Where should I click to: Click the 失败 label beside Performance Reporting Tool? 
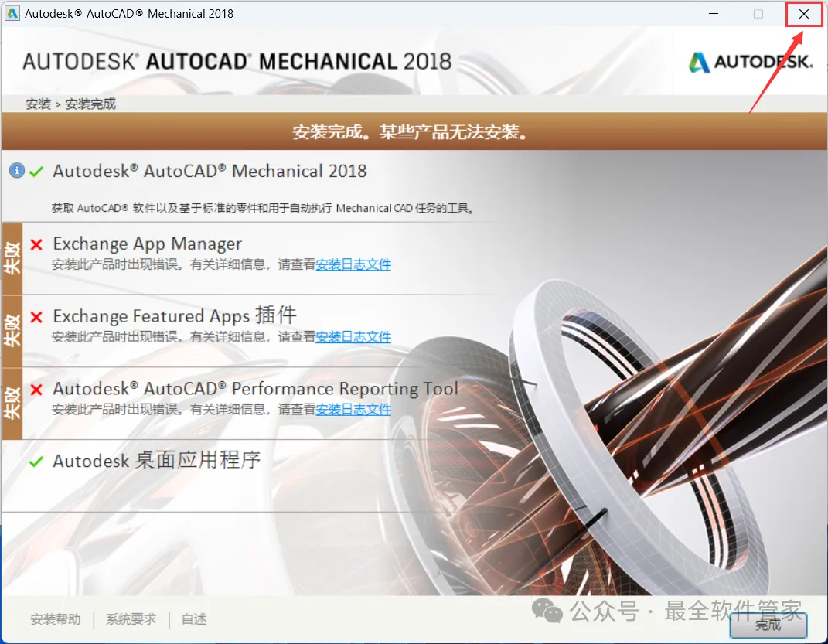(x=12, y=404)
